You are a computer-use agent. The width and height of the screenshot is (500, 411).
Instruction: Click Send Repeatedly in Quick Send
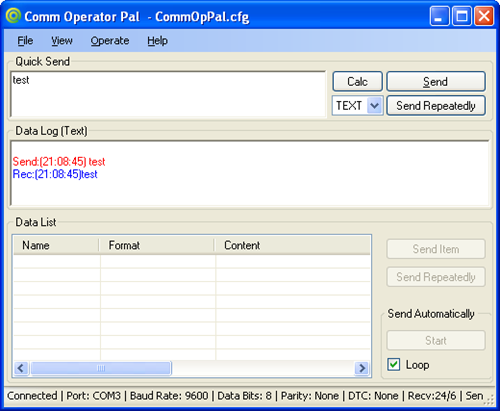coord(436,106)
